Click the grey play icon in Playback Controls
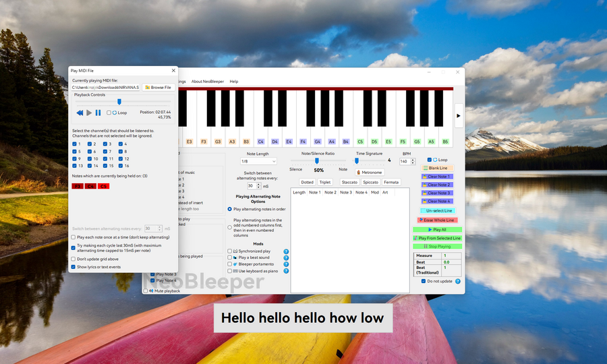 point(89,113)
